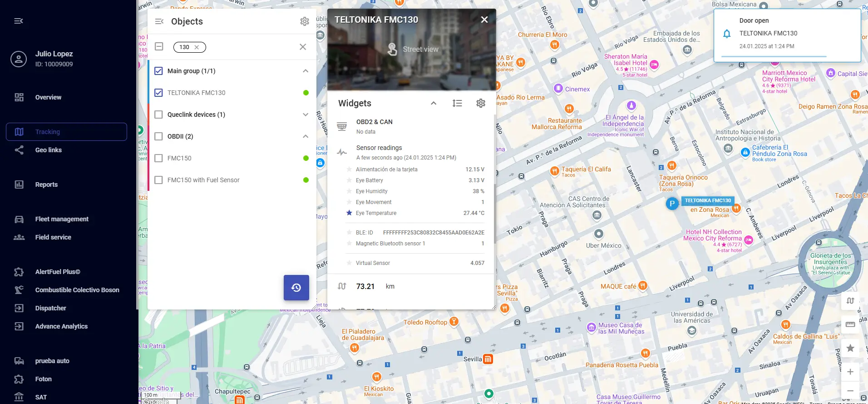Screen dimensions: 868x404
Task: Collapse the left navigation sidebar
Action: pos(19,21)
